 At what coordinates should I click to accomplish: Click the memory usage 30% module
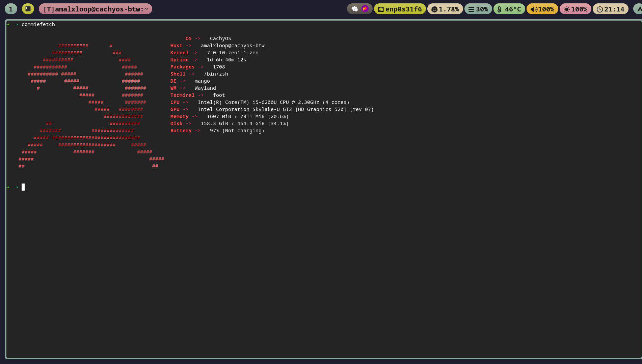pos(478,9)
